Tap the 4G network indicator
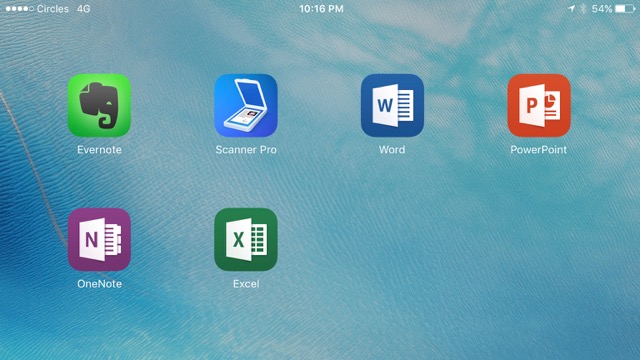This screenshot has height=360, width=640. click(x=83, y=9)
